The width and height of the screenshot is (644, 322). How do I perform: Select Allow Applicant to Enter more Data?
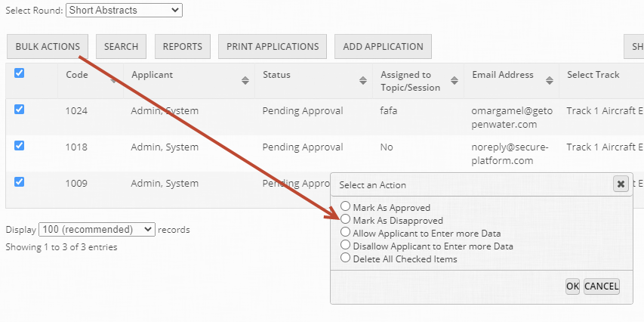click(x=346, y=232)
